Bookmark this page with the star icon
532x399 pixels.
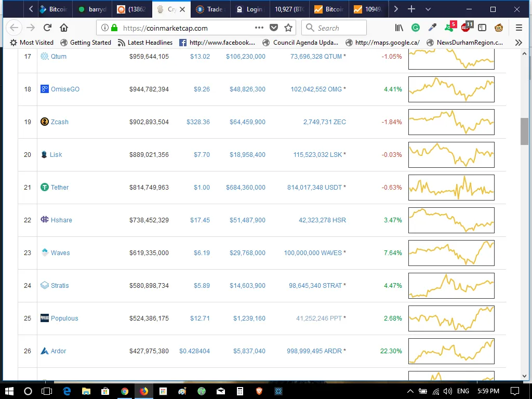[x=288, y=28]
